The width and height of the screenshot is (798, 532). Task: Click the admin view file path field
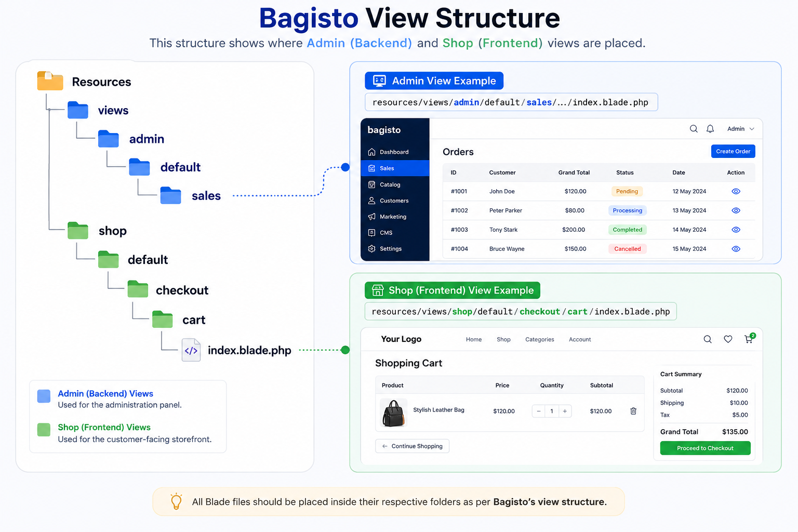click(511, 102)
